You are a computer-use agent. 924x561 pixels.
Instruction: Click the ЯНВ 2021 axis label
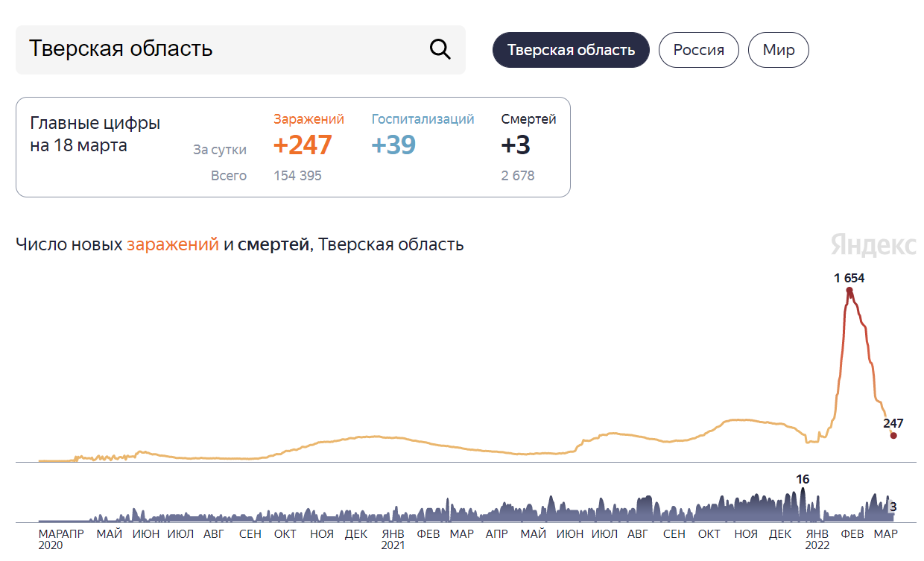[393, 539]
